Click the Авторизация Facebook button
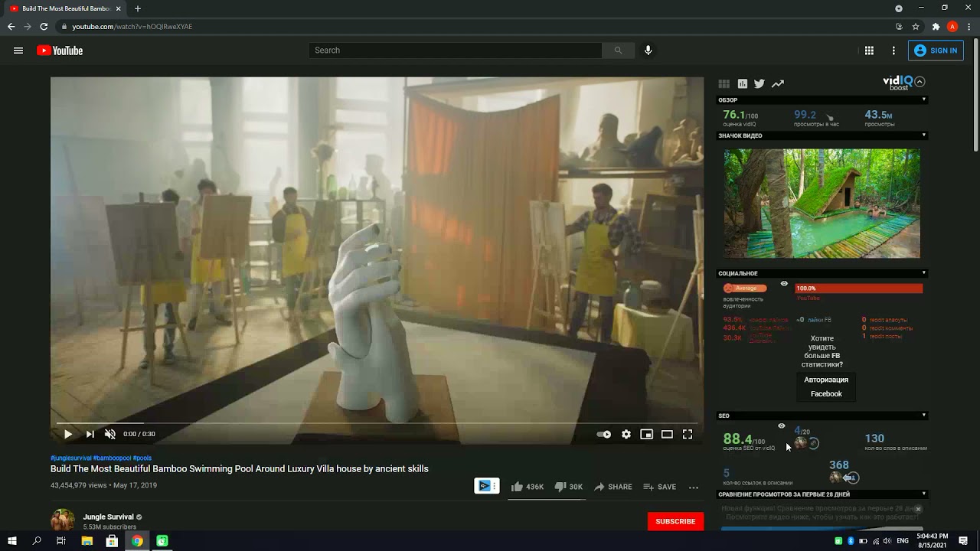The width and height of the screenshot is (980, 551). (x=826, y=386)
